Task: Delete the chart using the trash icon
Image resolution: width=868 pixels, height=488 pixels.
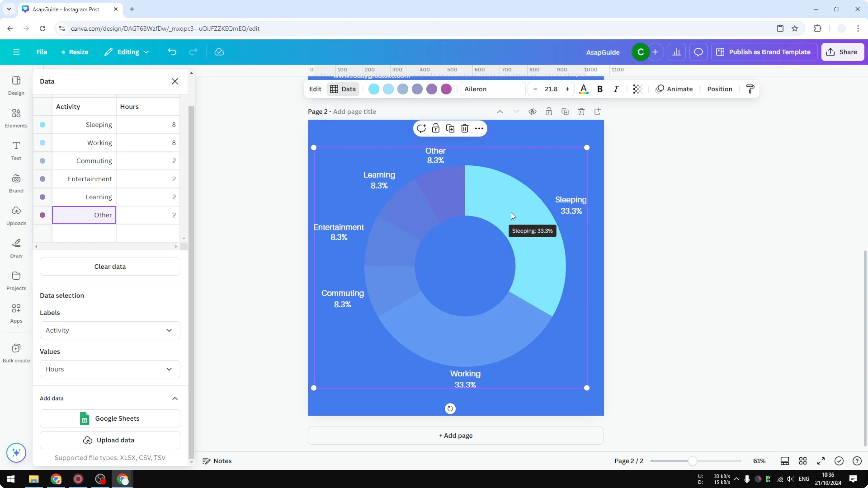Action: (x=465, y=128)
